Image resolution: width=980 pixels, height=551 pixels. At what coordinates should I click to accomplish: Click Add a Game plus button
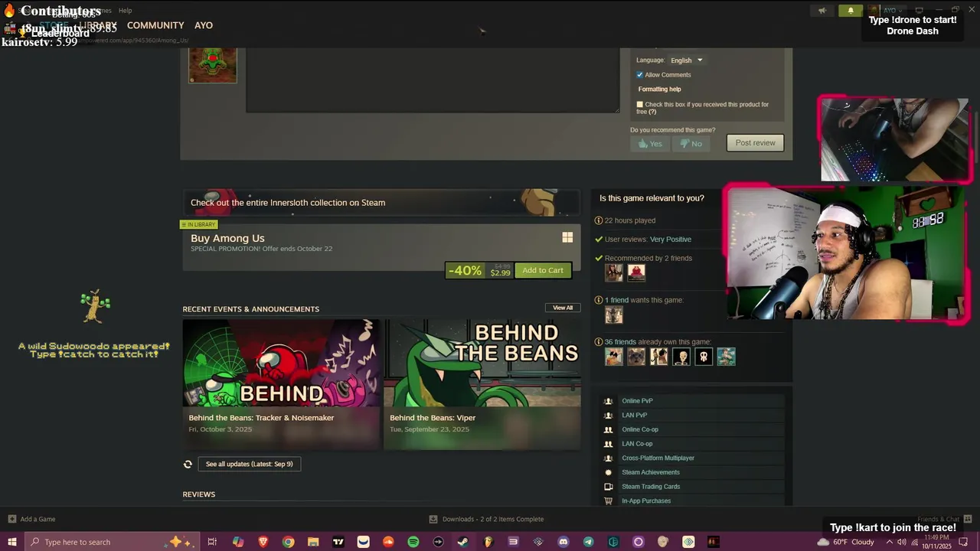pos(11,519)
